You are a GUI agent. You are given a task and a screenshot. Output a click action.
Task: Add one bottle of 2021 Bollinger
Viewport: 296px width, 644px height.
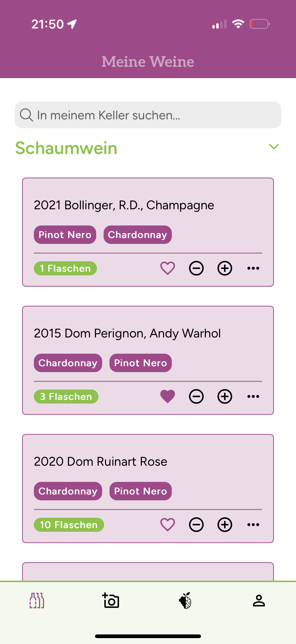225,268
